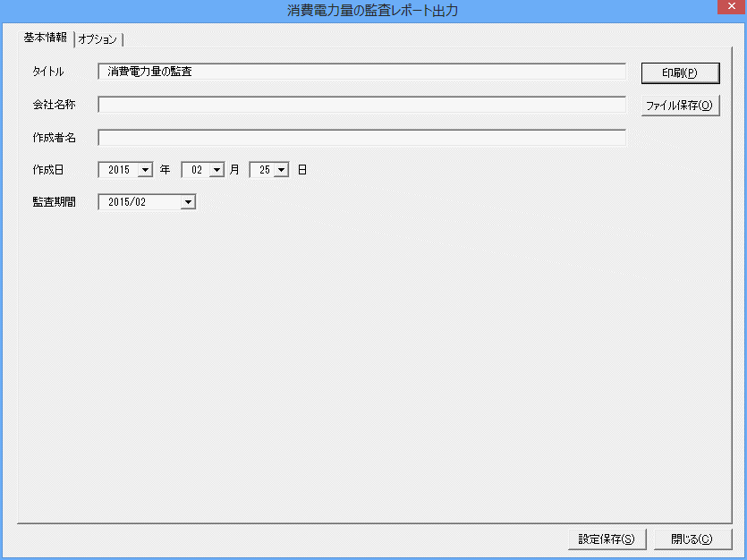Viewport: 747px width, 560px height.
Task: Click the 作成者名 input box
Action: (x=361, y=138)
